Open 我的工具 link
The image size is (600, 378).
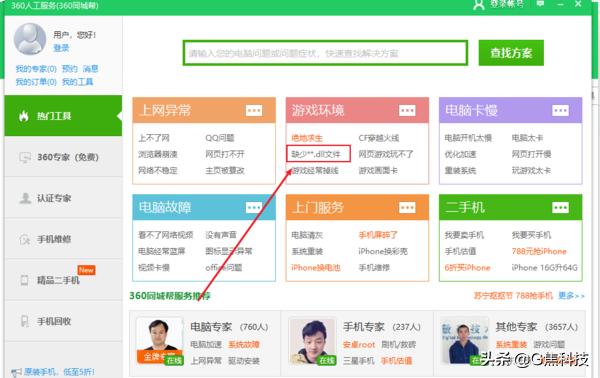tap(78, 82)
